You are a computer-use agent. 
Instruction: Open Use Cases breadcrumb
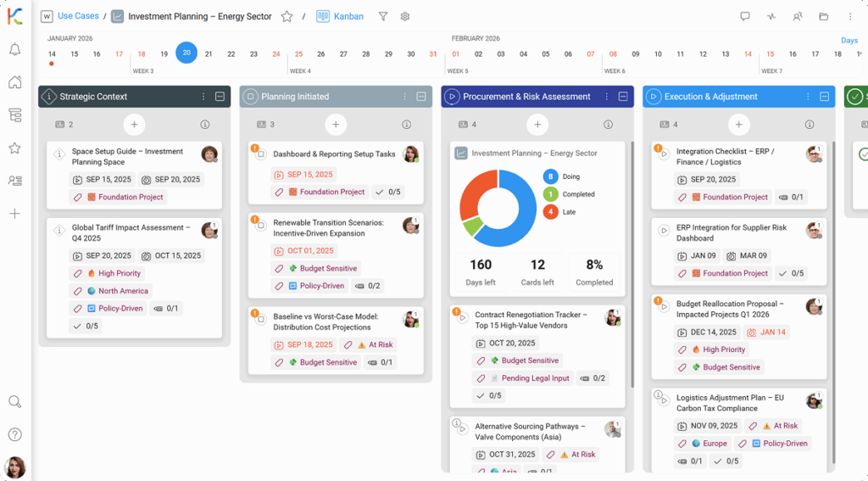[78, 16]
